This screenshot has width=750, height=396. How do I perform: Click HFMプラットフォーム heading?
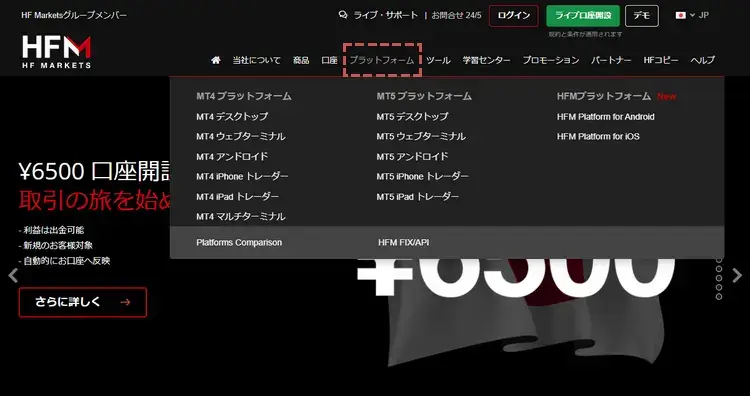(604, 96)
